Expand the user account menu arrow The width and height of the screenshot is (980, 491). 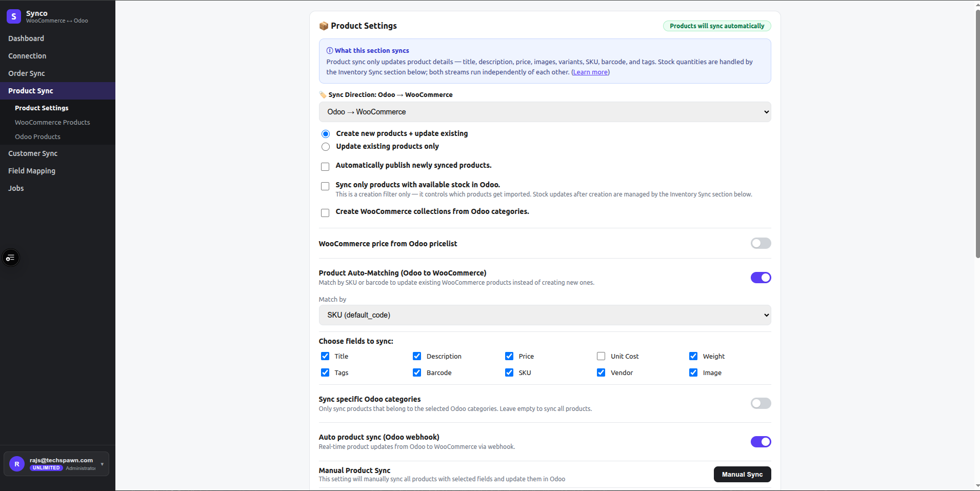[x=102, y=464]
